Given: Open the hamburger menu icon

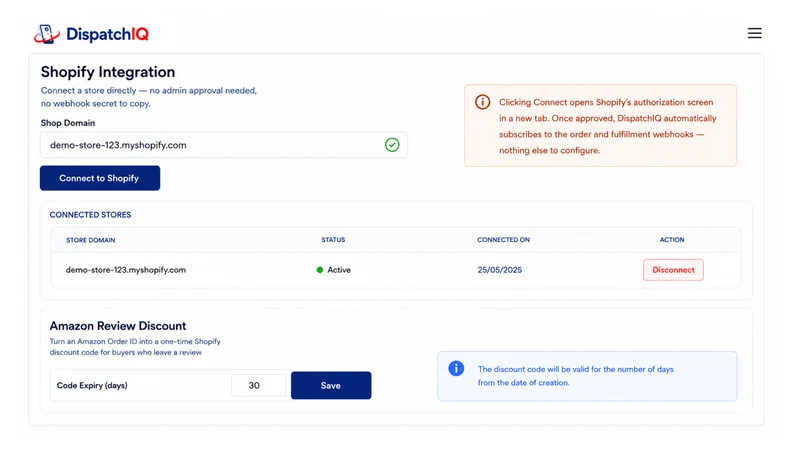Looking at the screenshot, I should [x=755, y=33].
